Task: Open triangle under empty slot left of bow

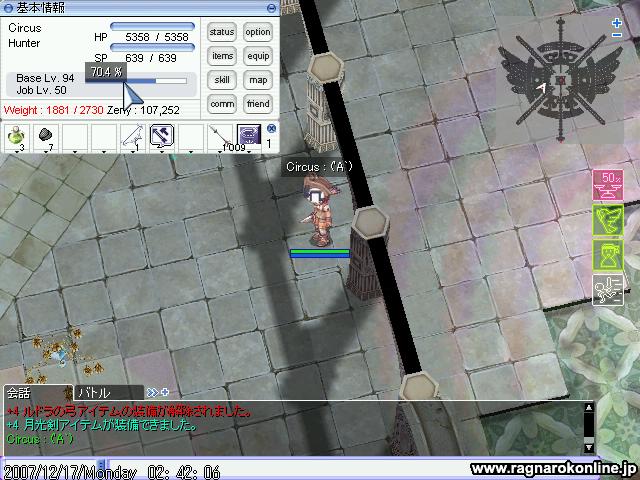Action: point(104,152)
